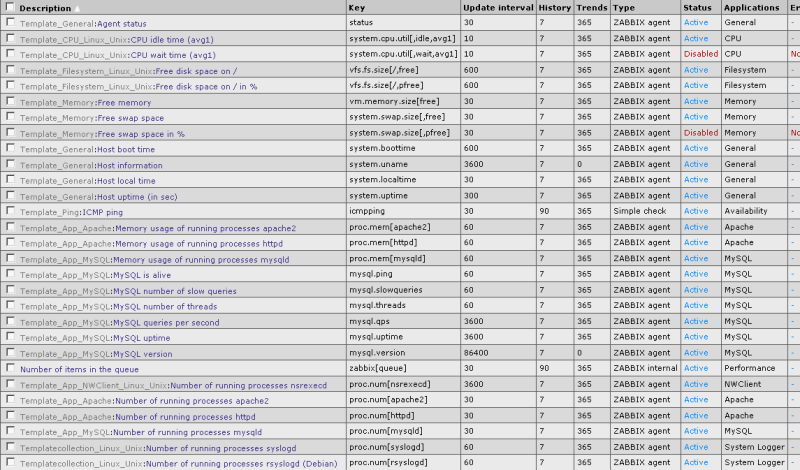Open Number of running processes rsyslogd (Debian)
The width and height of the screenshot is (800, 470).
pyautogui.click(x=241, y=463)
